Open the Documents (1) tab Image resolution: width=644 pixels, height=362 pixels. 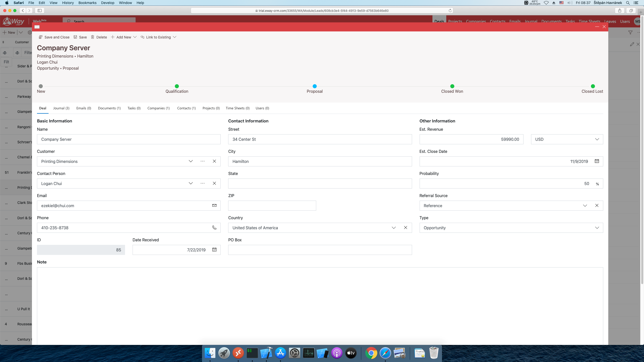pyautogui.click(x=109, y=108)
